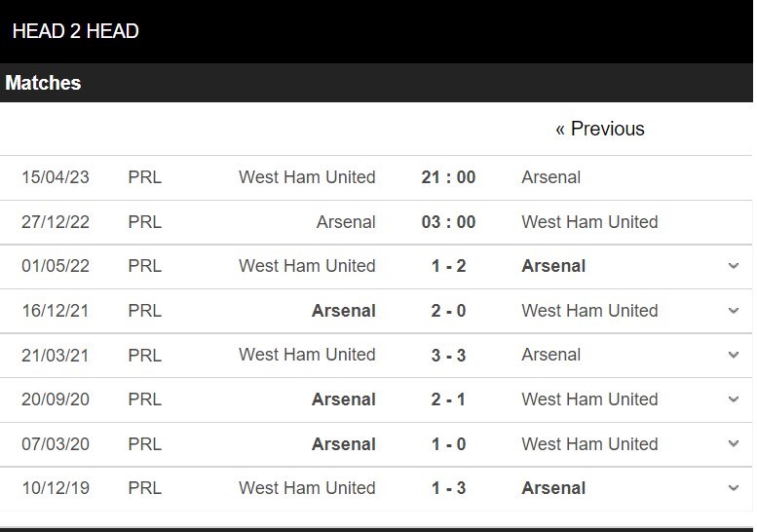Click the 2 - 1 score on 20/09/20
The image size is (757, 532).
coord(448,399)
